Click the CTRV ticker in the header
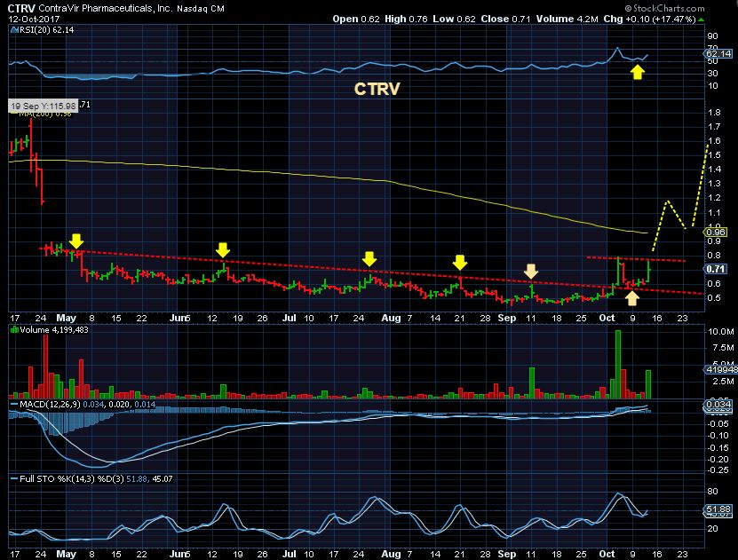 [x=21, y=9]
